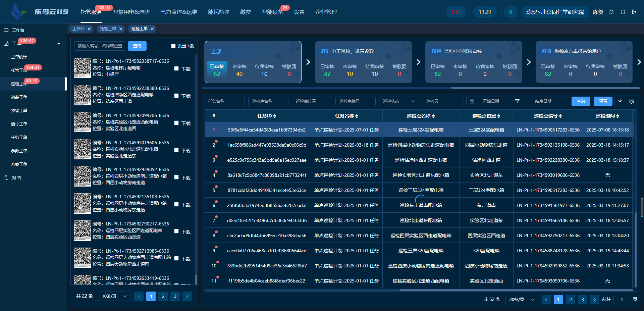Expand the 20条/页 page size selector
The image size is (644, 311).
[522, 300]
